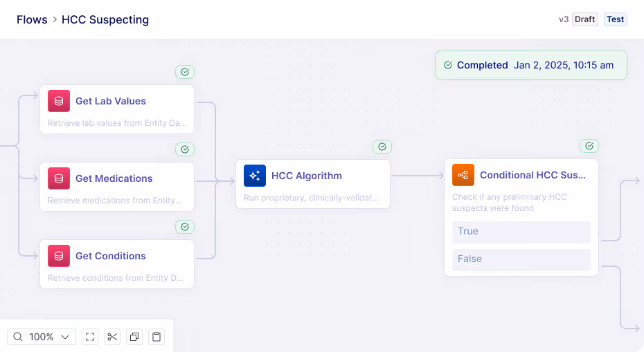The height and width of the screenshot is (352, 644).
Task: Click the copy icon in bottom toolbar
Action: pos(134,337)
